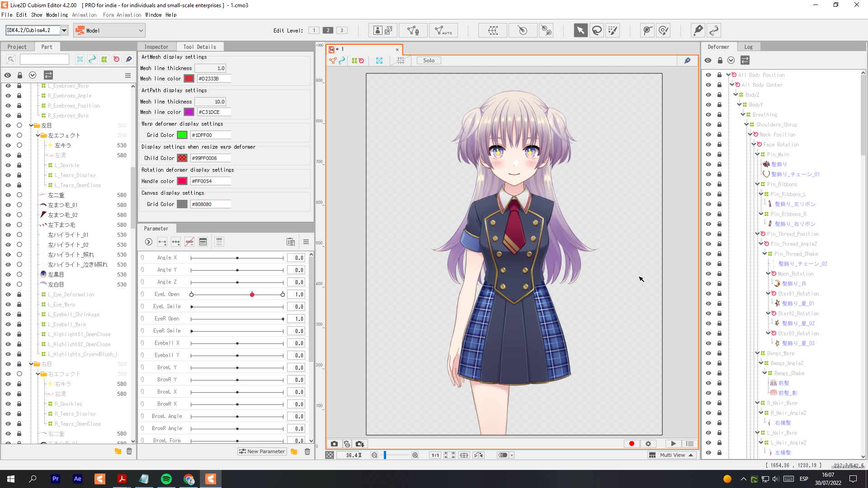This screenshot has height=488, width=868.
Task: Click the create rotation deformer icon
Action: click(x=522, y=30)
